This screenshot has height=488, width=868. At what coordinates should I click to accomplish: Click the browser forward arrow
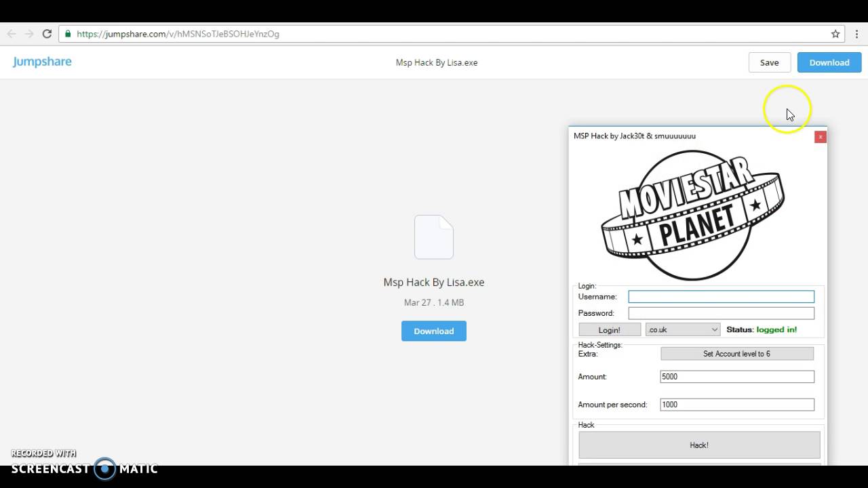[29, 34]
